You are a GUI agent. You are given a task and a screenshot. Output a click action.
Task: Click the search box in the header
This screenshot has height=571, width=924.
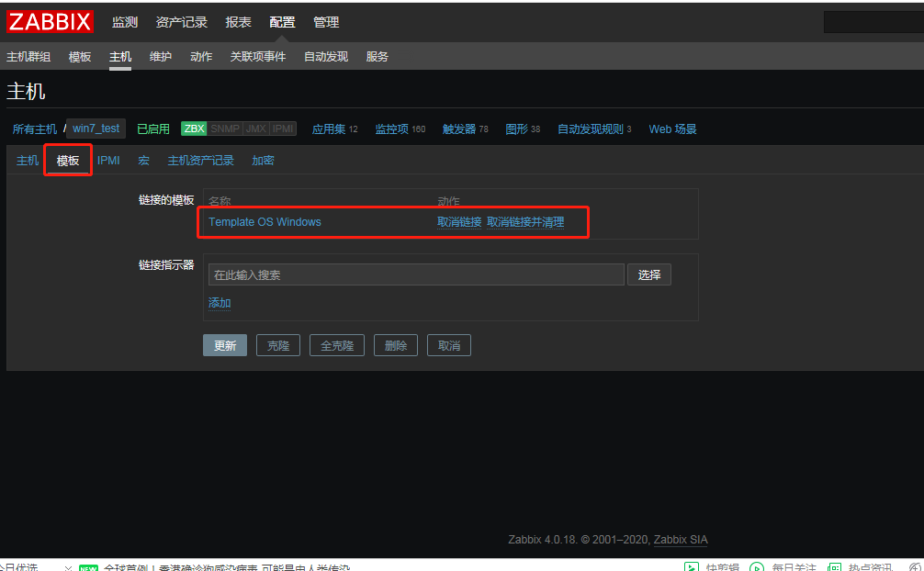coord(873,22)
